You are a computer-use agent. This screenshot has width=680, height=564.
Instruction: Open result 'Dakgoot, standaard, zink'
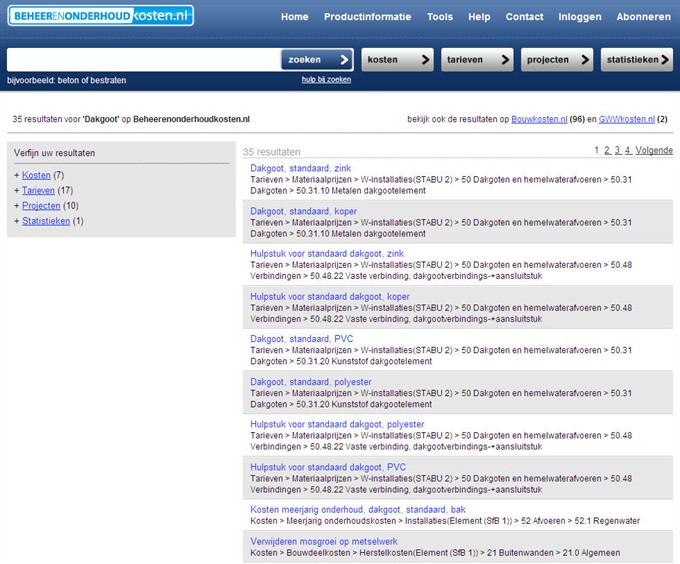coord(301,168)
